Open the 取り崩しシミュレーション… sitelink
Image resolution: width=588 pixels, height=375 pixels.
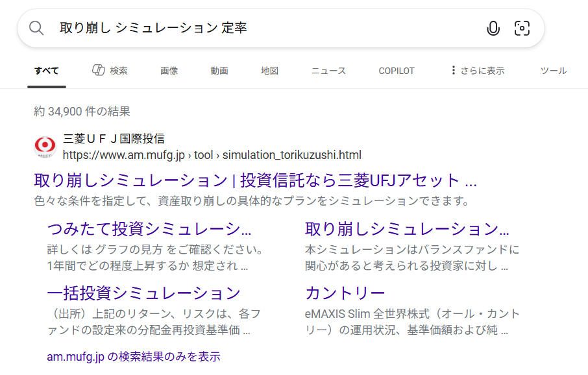coord(407,229)
